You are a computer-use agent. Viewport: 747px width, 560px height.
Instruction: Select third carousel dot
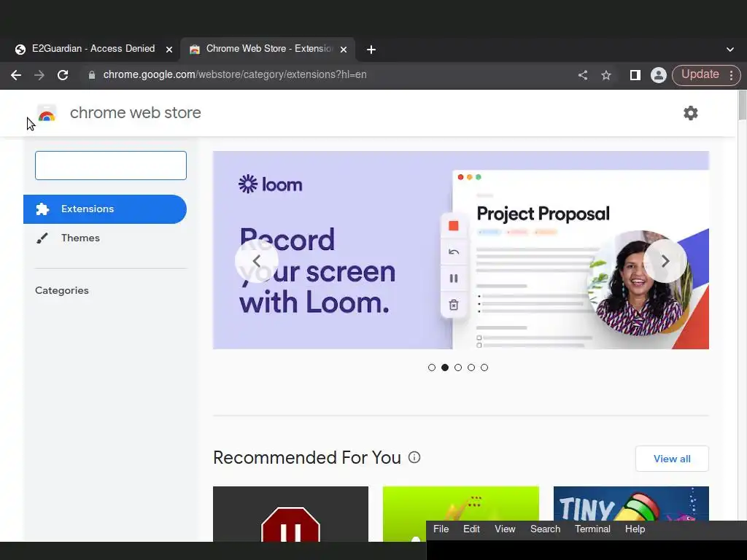pos(458,367)
